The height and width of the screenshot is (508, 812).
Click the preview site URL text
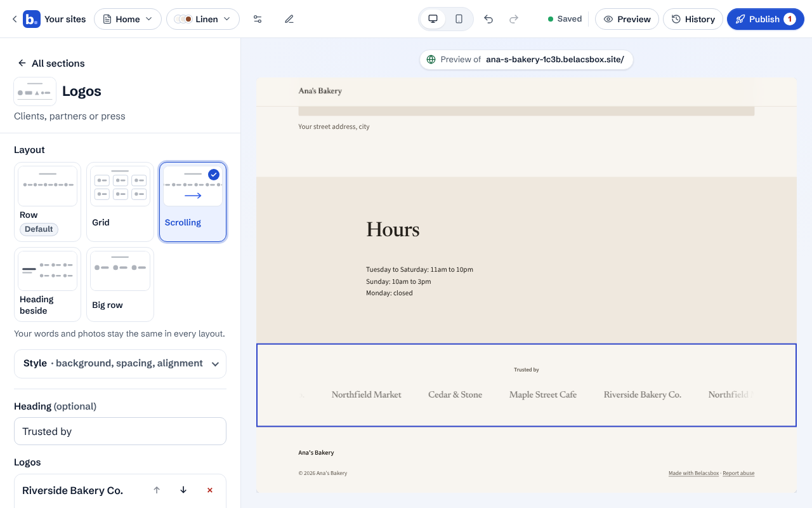coord(555,60)
